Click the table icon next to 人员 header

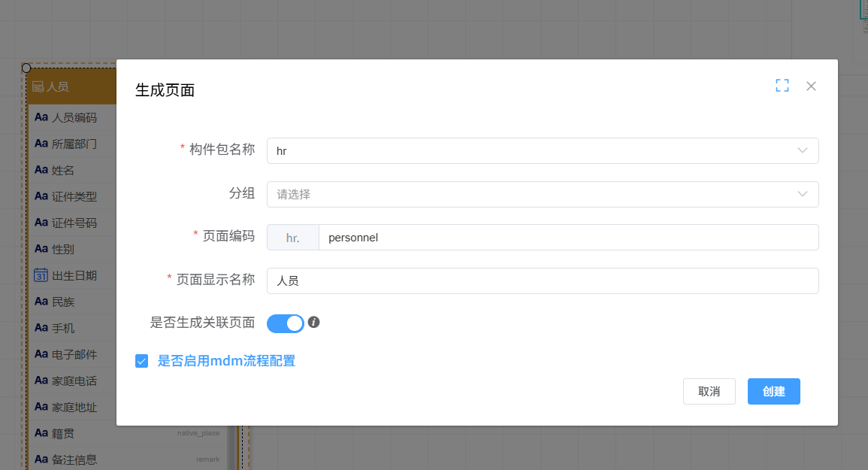pyautogui.click(x=38, y=86)
